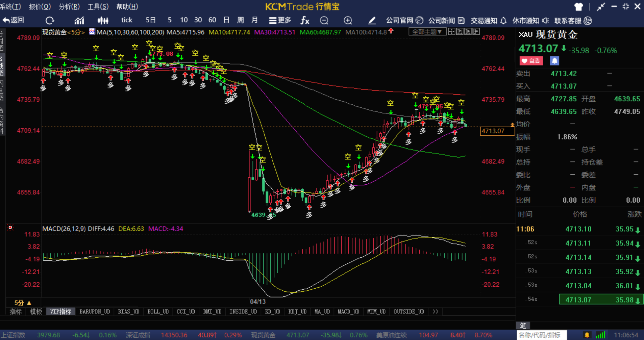Open the skin theme shirt icon

(x=579, y=7)
